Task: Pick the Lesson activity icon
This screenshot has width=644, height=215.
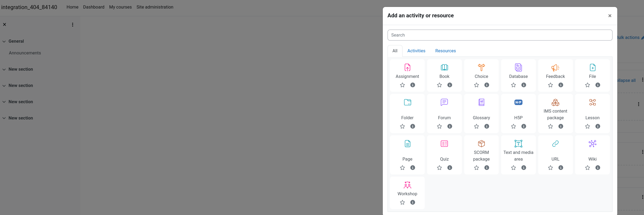Action: (592, 102)
